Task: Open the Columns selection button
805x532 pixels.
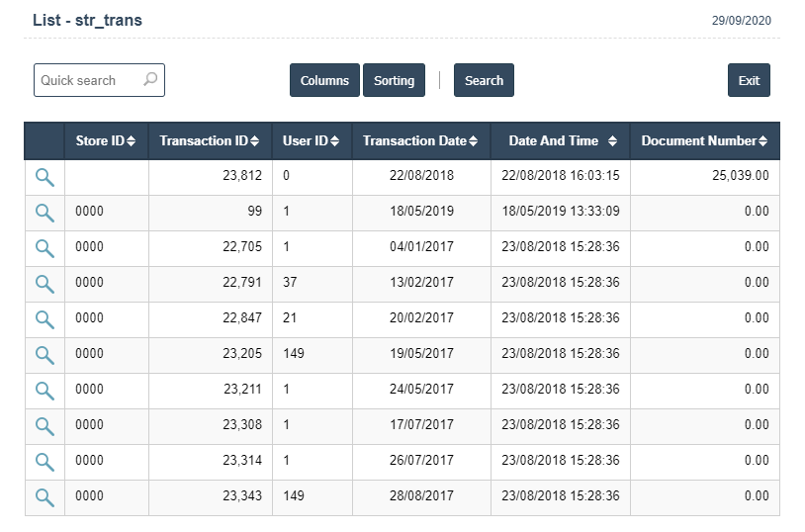Action: click(324, 81)
